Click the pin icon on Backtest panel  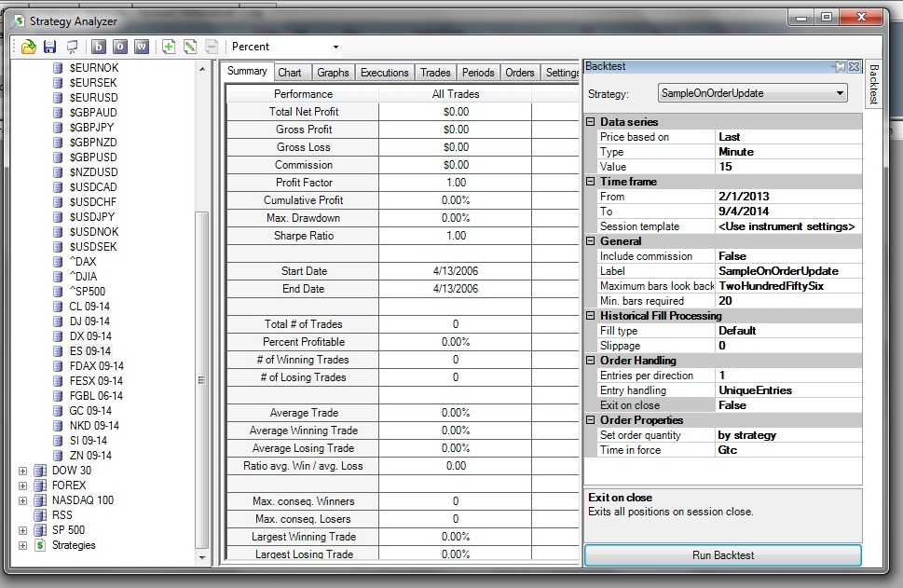click(x=840, y=67)
